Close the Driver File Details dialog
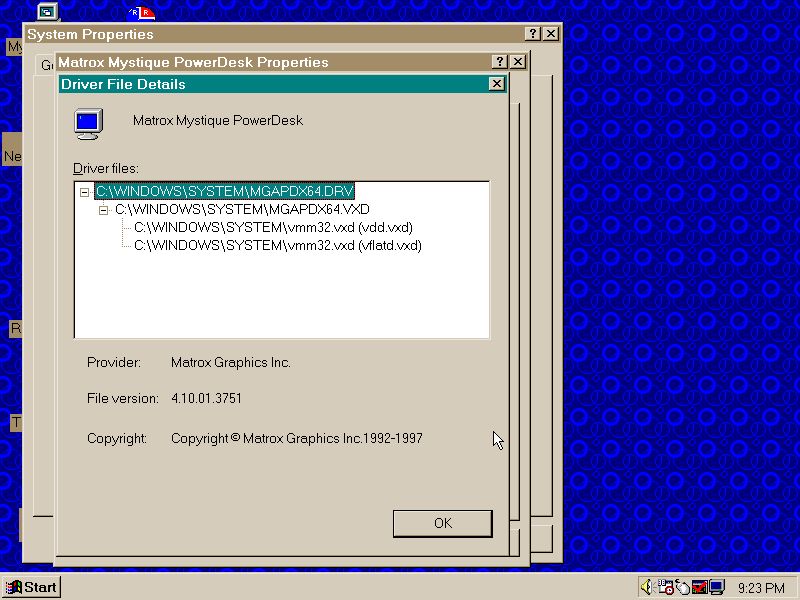Screen dimensions: 800x600 (x=496, y=84)
